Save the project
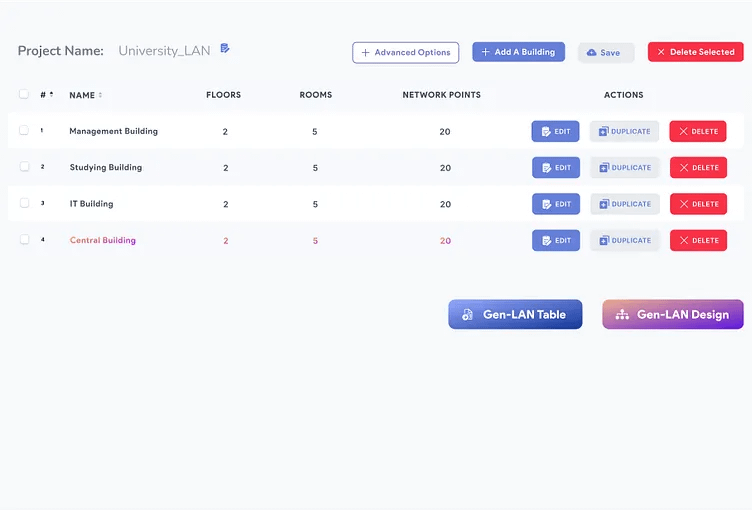 pos(605,52)
